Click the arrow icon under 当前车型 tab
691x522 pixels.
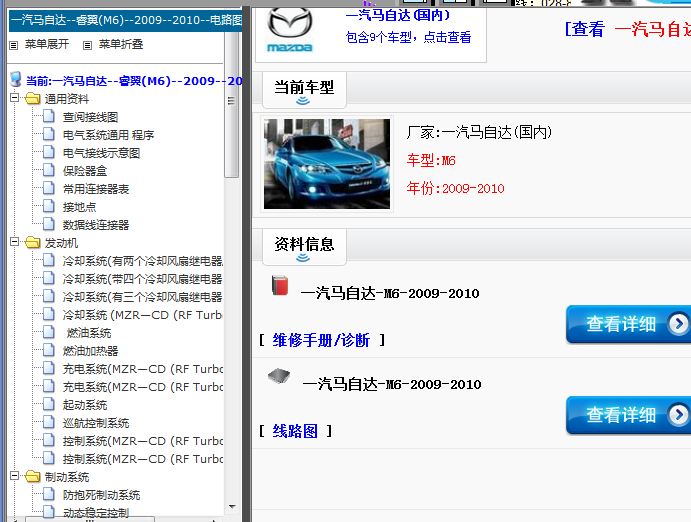(303, 101)
